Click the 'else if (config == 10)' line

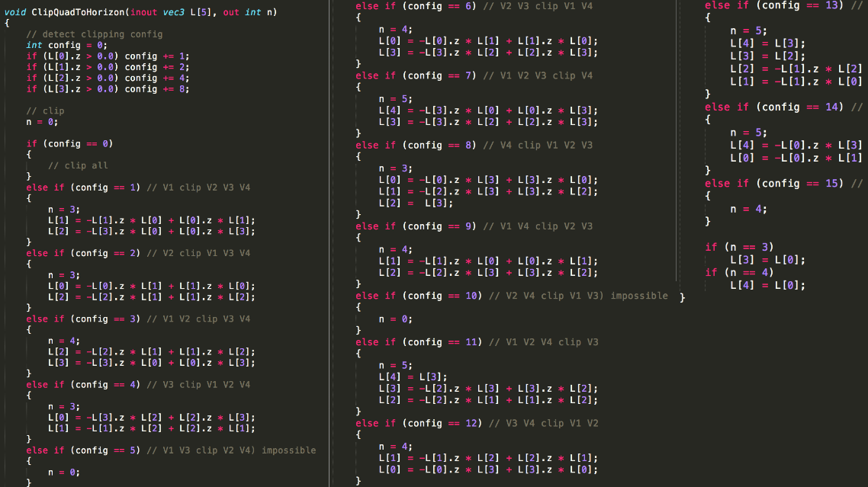pyautogui.click(x=416, y=296)
